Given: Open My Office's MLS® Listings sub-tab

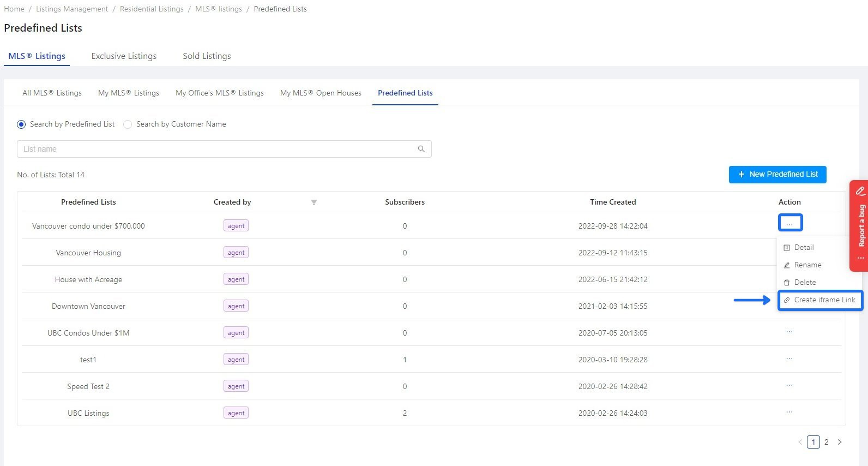Looking at the screenshot, I should click(220, 93).
